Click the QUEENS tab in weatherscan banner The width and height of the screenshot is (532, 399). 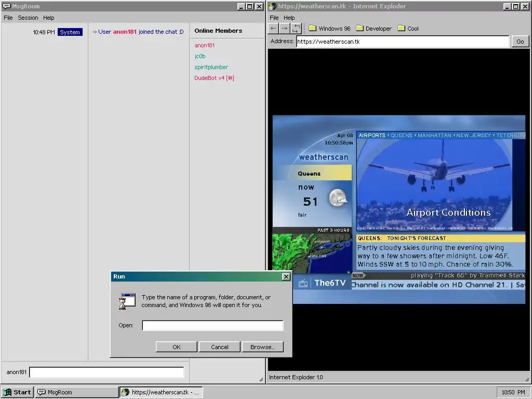[402, 135]
